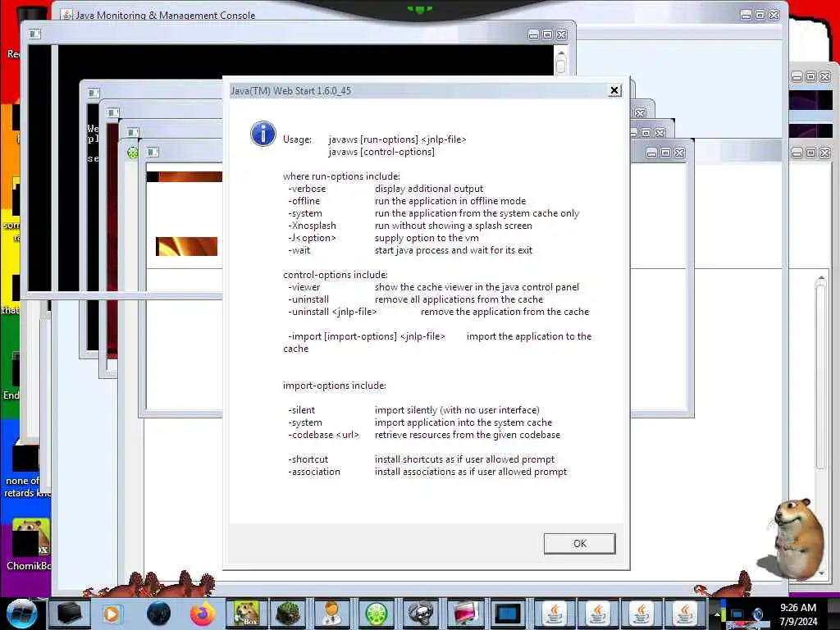Open the pink monitor taskbar icon
840x630 pixels.
[x=464, y=614]
